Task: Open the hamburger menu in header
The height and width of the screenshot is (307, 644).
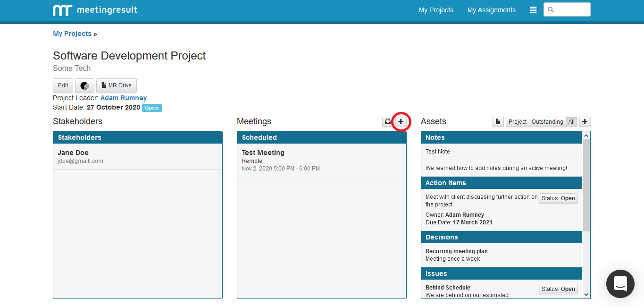Action: tap(533, 10)
